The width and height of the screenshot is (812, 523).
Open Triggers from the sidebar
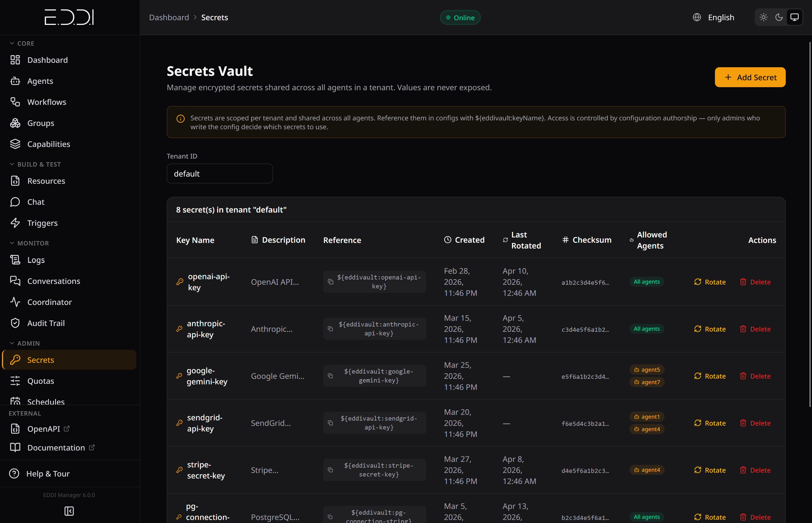pyautogui.click(x=42, y=223)
